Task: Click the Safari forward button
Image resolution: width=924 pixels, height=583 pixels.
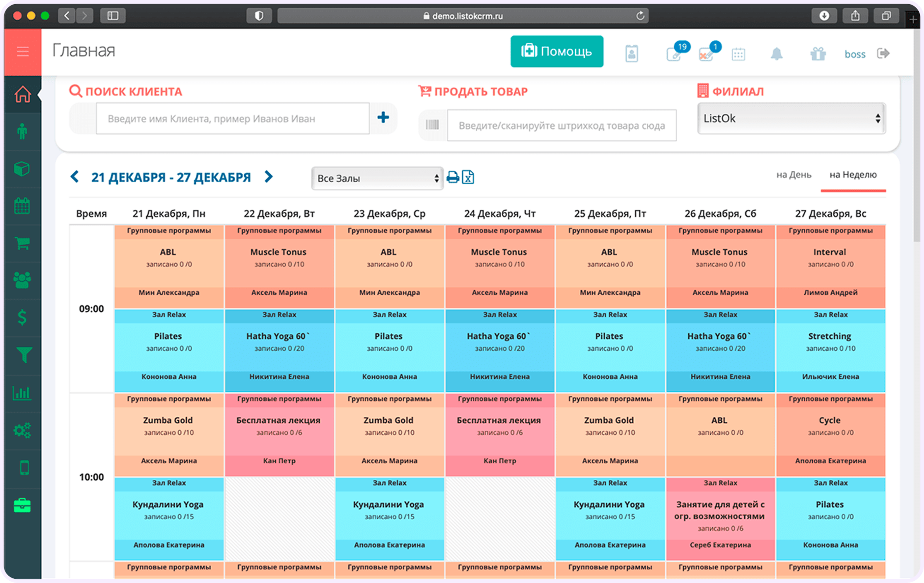Action: [x=85, y=16]
